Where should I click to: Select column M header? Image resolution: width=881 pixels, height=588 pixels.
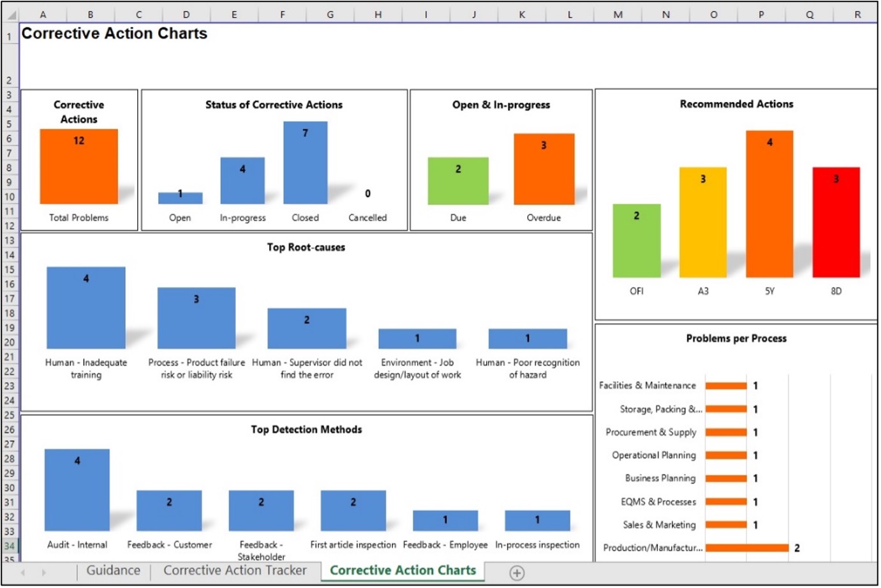coord(618,15)
